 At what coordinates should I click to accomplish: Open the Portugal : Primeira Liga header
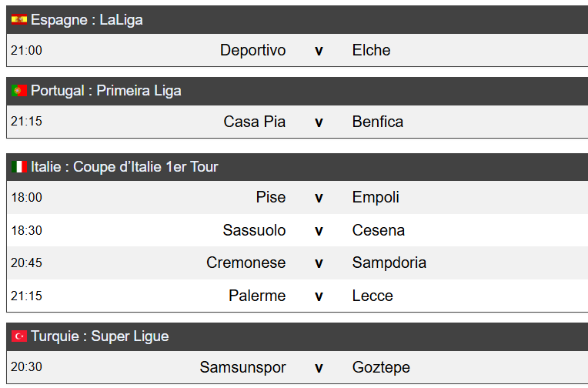297,91
